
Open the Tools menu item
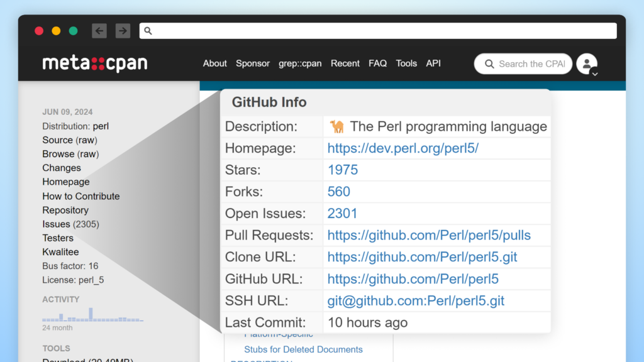[x=406, y=63]
